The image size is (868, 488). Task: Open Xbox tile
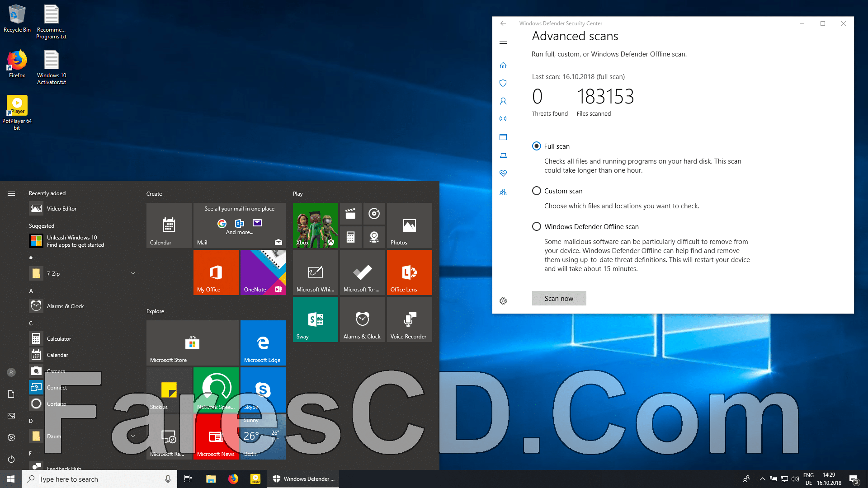click(316, 225)
